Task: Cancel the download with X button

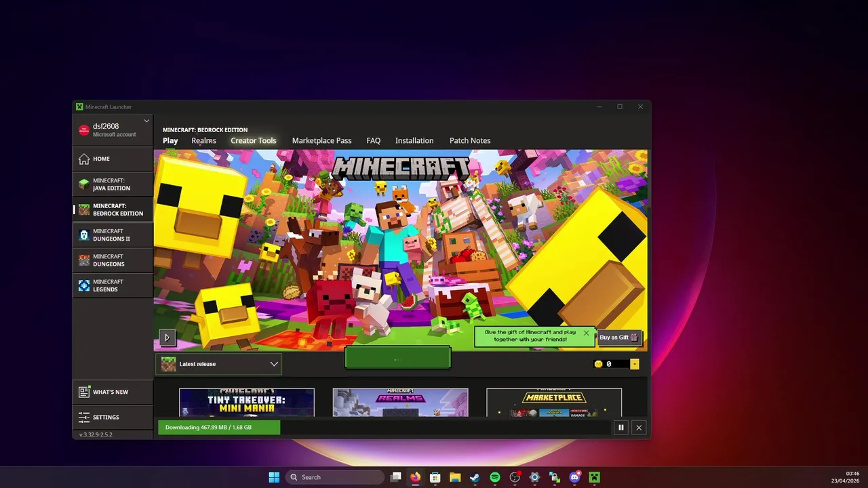Action: pyautogui.click(x=639, y=428)
